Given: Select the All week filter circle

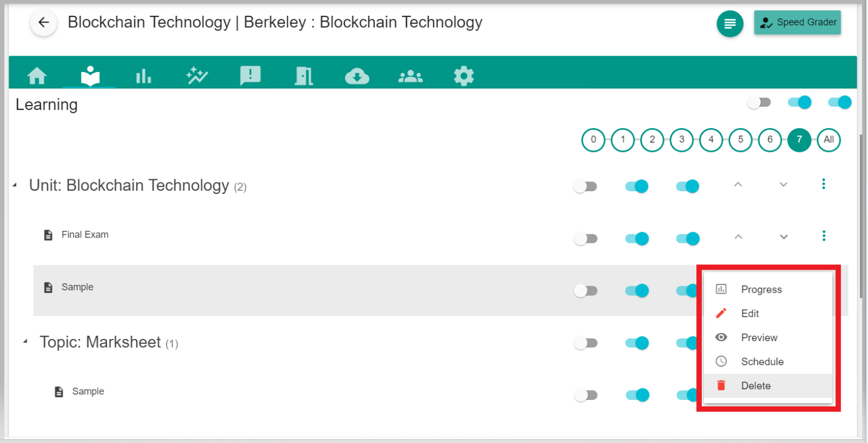Looking at the screenshot, I should pyautogui.click(x=828, y=140).
